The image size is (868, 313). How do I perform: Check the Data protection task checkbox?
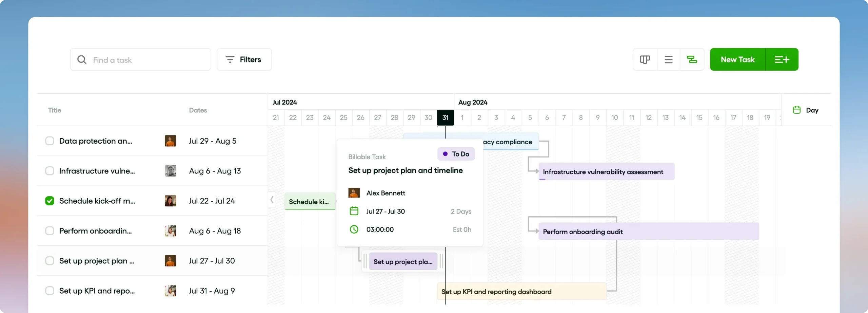point(50,141)
